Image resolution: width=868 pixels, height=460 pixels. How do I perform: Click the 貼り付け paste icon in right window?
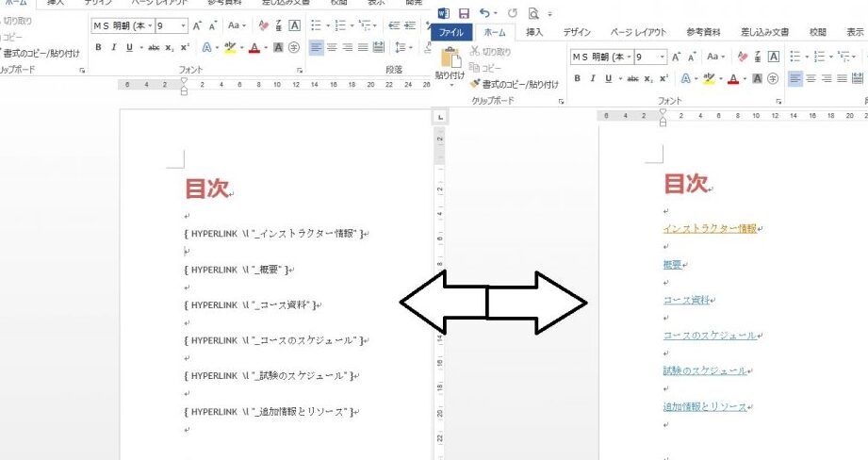[x=450, y=58]
